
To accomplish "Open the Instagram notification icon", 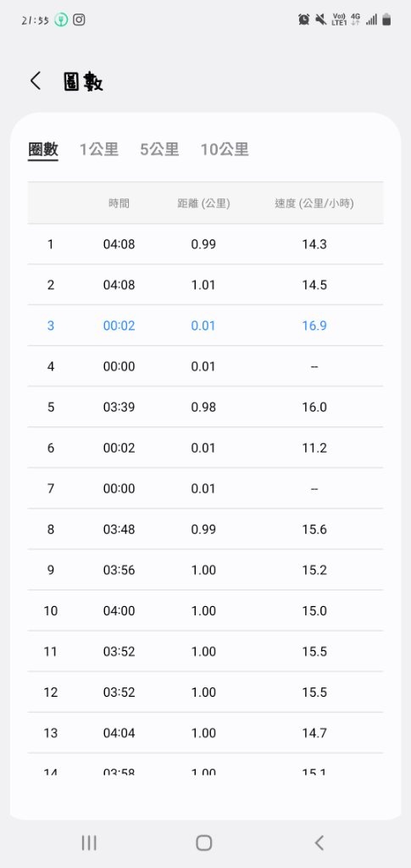I will point(79,20).
